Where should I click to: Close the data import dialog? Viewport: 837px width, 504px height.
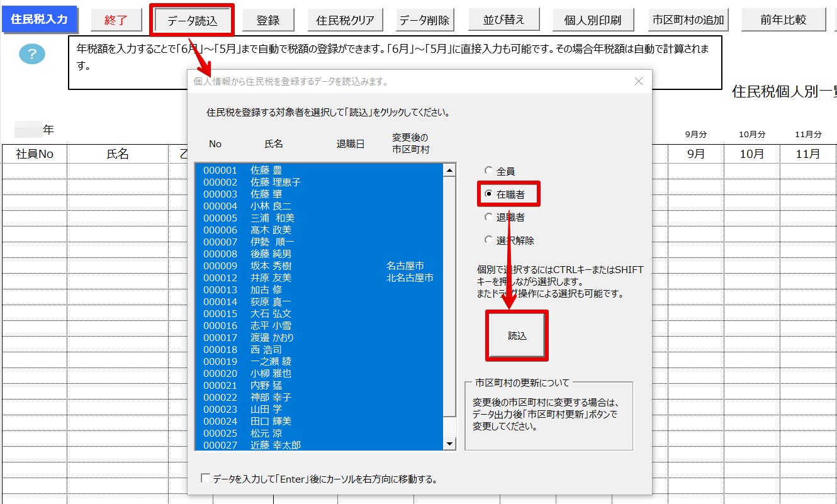coord(639,81)
